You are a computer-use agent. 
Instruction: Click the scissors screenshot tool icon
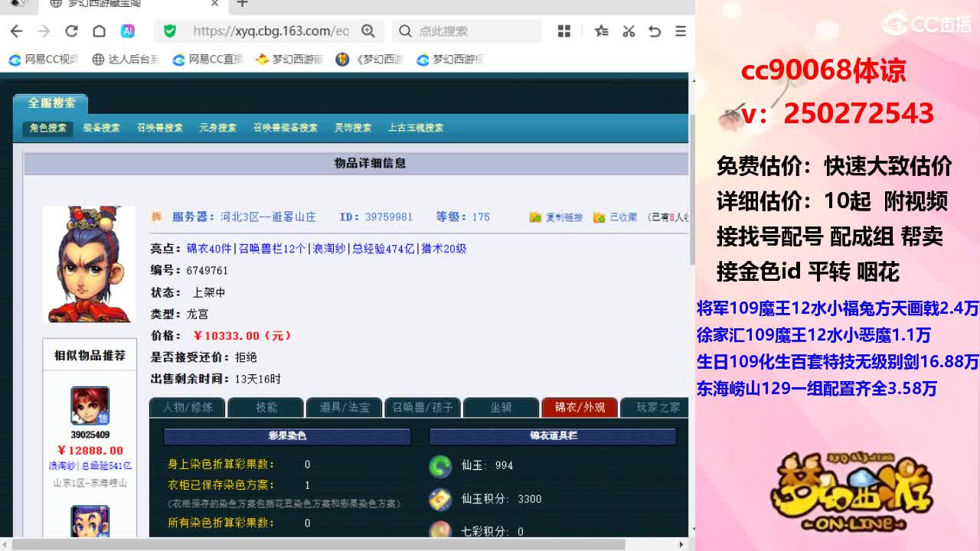pyautogui.click(x=629, y=31)
